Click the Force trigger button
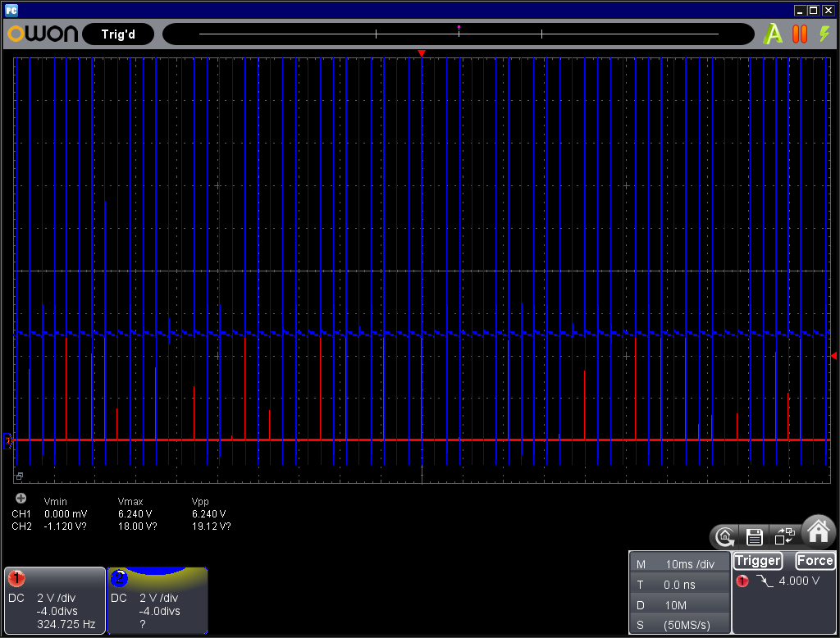Viewport: 840px width, 638px height. (x=815, y=561)
